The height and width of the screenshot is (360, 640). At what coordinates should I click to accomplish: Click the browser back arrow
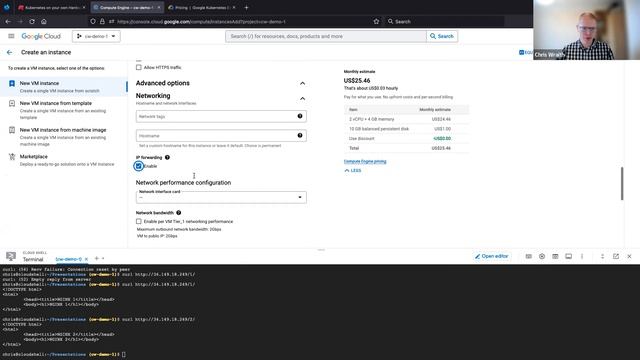coord(8,21)
